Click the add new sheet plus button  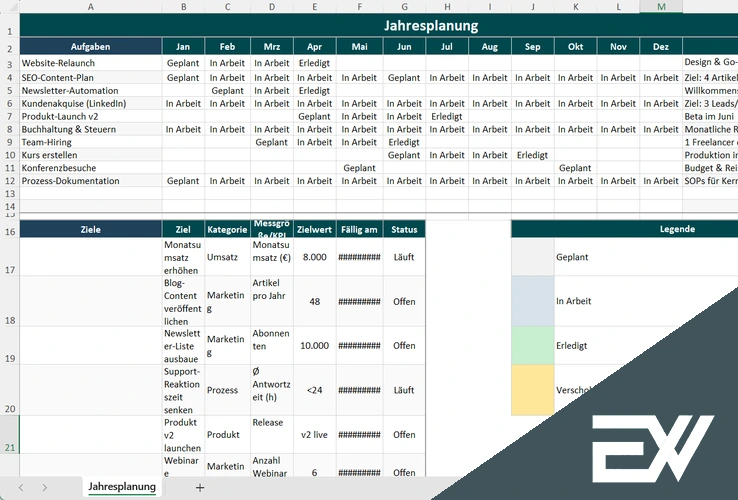[200, 487]
